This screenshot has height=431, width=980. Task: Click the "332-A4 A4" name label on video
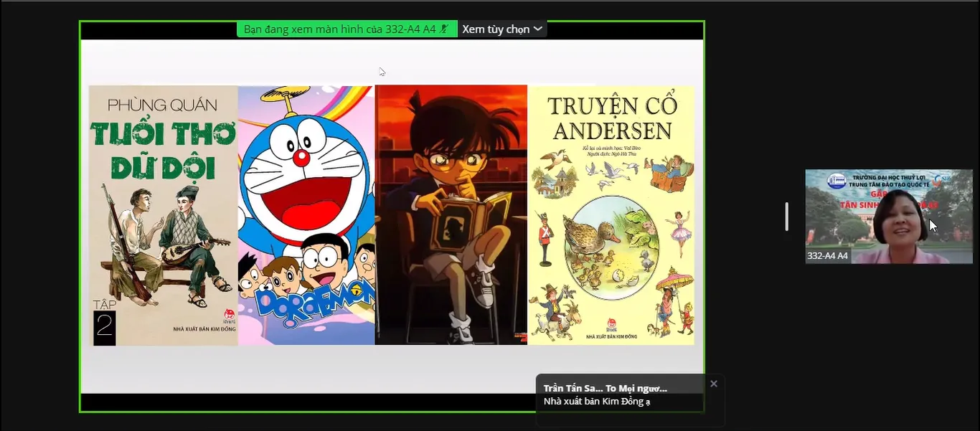click(x=827, y=256)
